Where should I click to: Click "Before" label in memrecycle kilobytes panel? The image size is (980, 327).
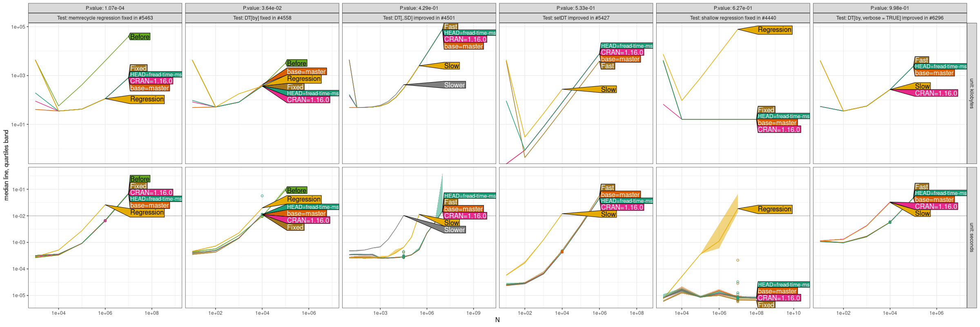[140, 37]
